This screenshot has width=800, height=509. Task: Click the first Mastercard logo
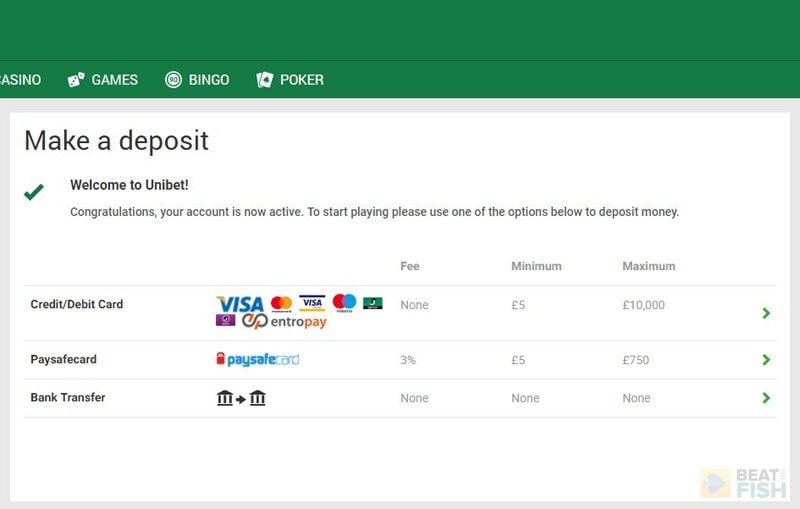tap(281, 303)
